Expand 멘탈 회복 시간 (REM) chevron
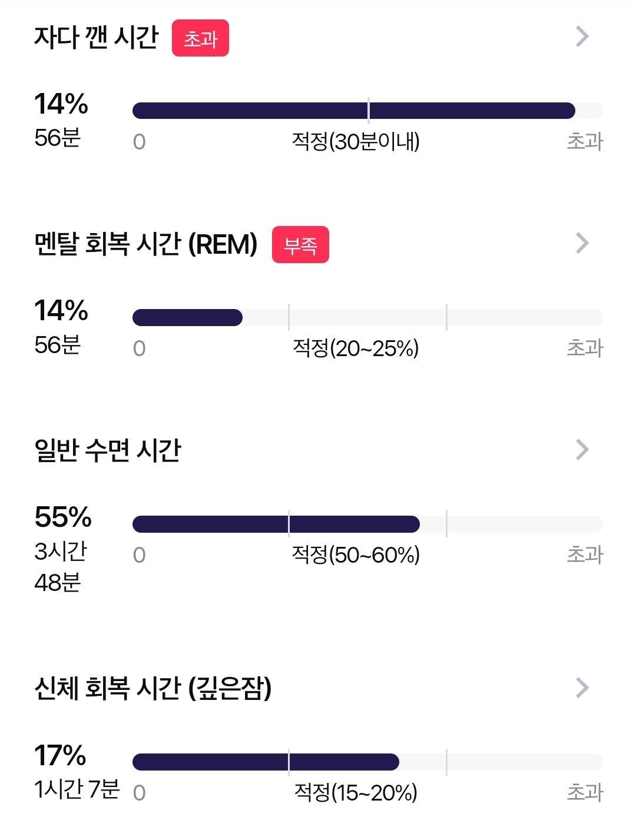Screen dimensions: 636x840 [582, 243]
